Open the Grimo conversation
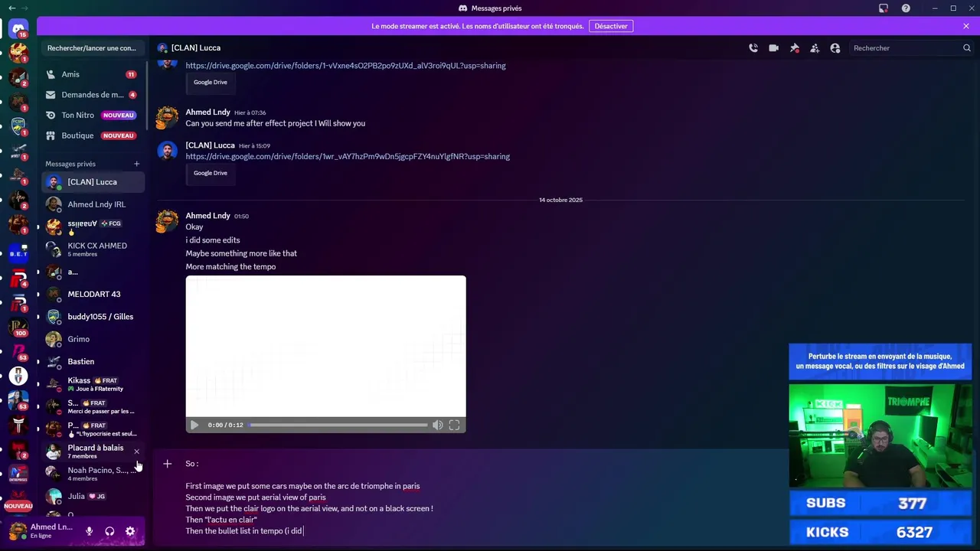Image resolution: width=980 pixels, height=551 pixels. 93,339
